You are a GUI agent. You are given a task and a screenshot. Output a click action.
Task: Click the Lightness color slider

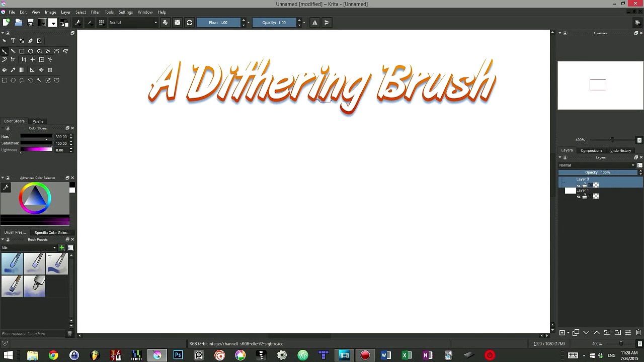pos(36,150)
